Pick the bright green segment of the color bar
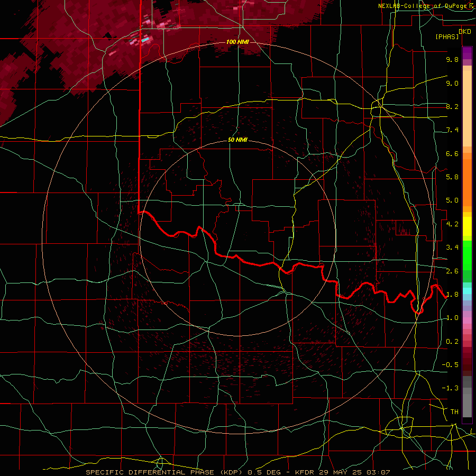This screenshot has height=476, width=476. click(x=467, y=255)
